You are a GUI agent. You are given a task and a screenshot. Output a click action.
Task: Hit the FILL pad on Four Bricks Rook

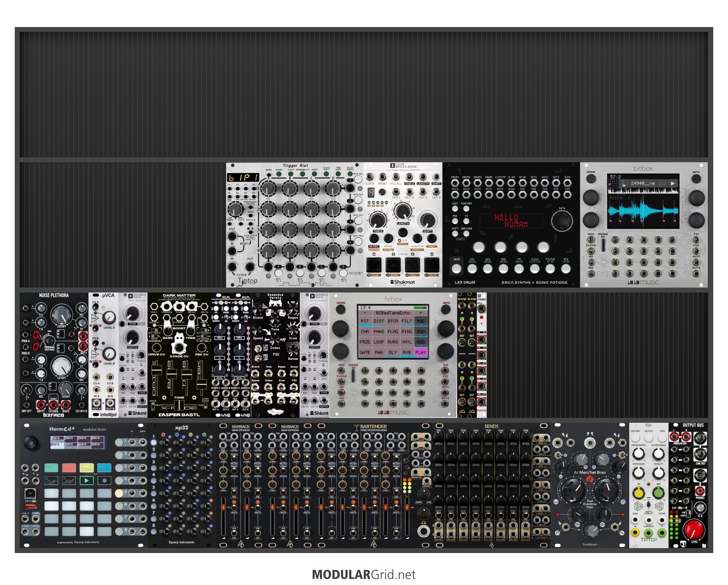[412, 265]
